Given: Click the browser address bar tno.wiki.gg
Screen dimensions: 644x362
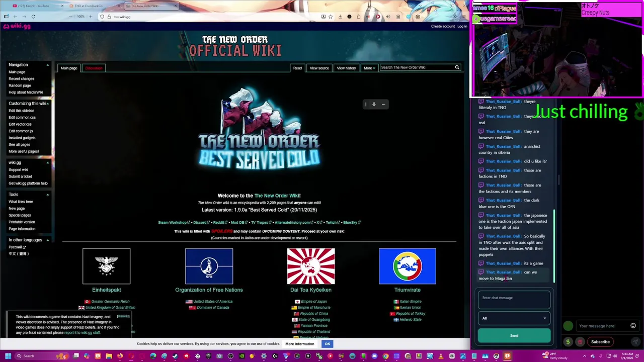Looking at the screenshot, I should pyautogui.click(x=209, y=17).
